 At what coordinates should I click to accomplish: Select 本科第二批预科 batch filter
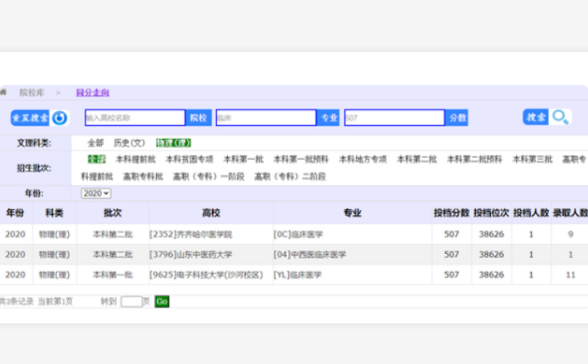tap(475, 159)
